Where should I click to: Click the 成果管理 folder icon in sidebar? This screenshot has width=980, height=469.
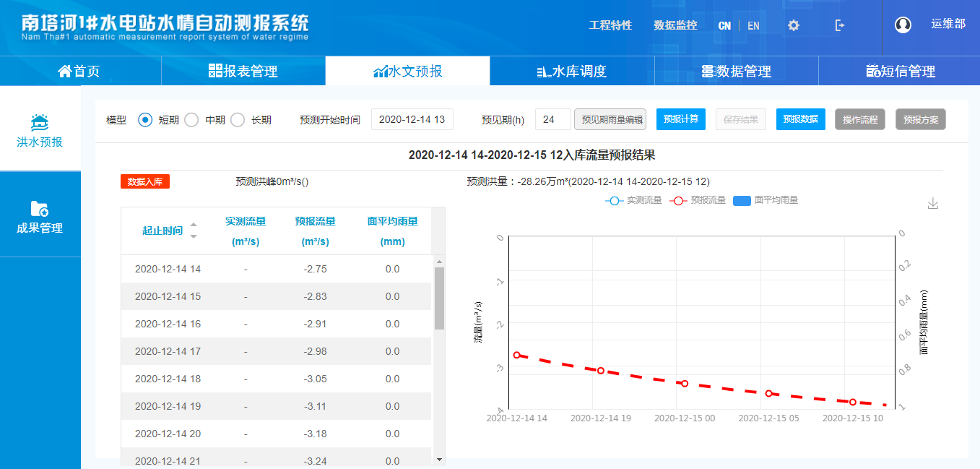(40, 209)
